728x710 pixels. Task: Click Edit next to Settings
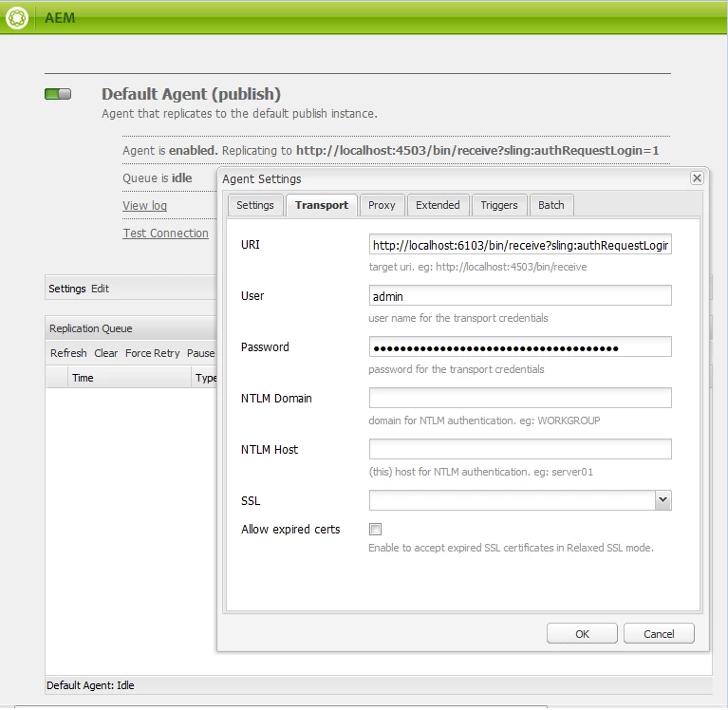(100, 289)
